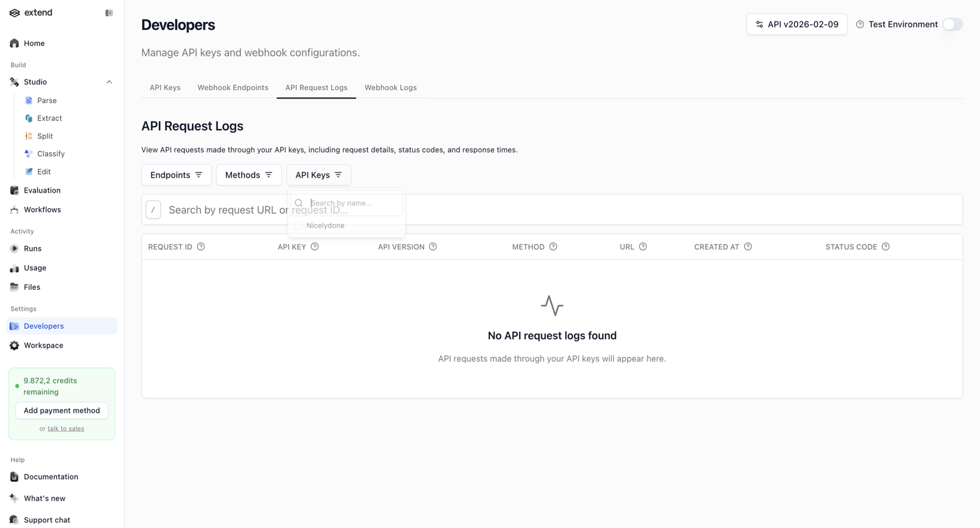Click the Usage bar chart icon

(14, 268)
